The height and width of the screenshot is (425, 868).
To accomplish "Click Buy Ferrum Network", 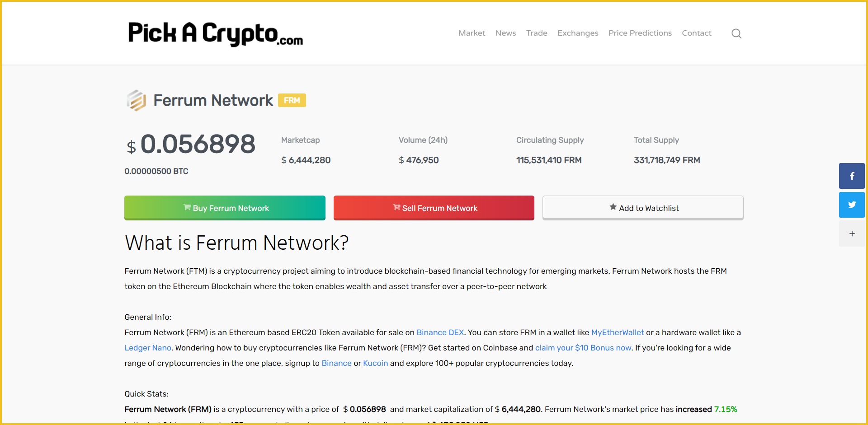I will pyautogui.click(x=225, y=208).
